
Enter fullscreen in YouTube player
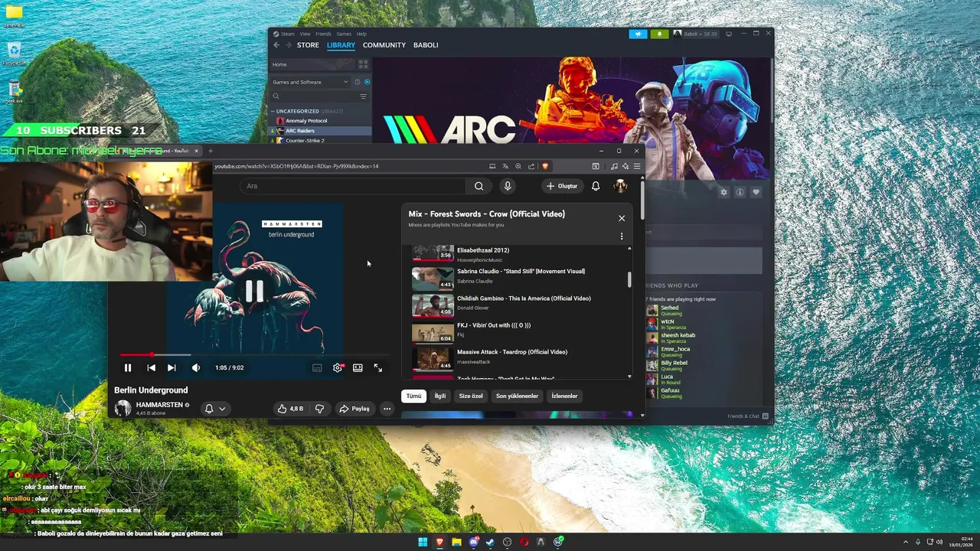pos(378,368)
